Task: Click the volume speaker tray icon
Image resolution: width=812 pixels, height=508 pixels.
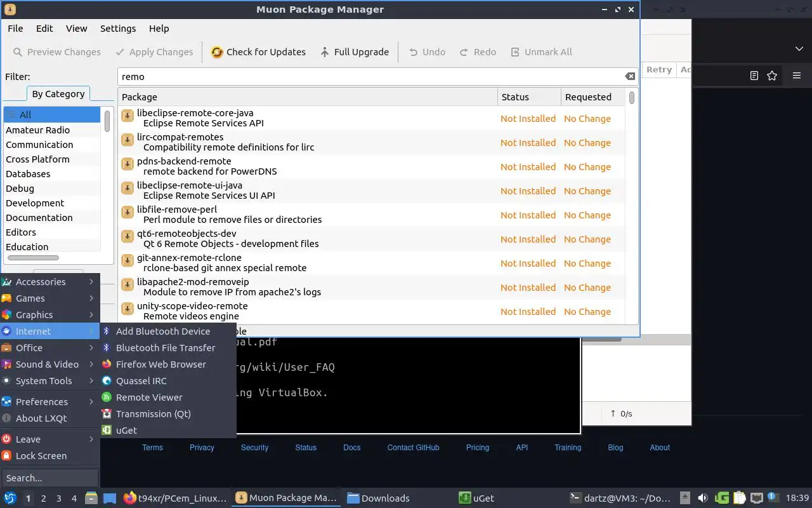Action: click(x=703, y=498)
